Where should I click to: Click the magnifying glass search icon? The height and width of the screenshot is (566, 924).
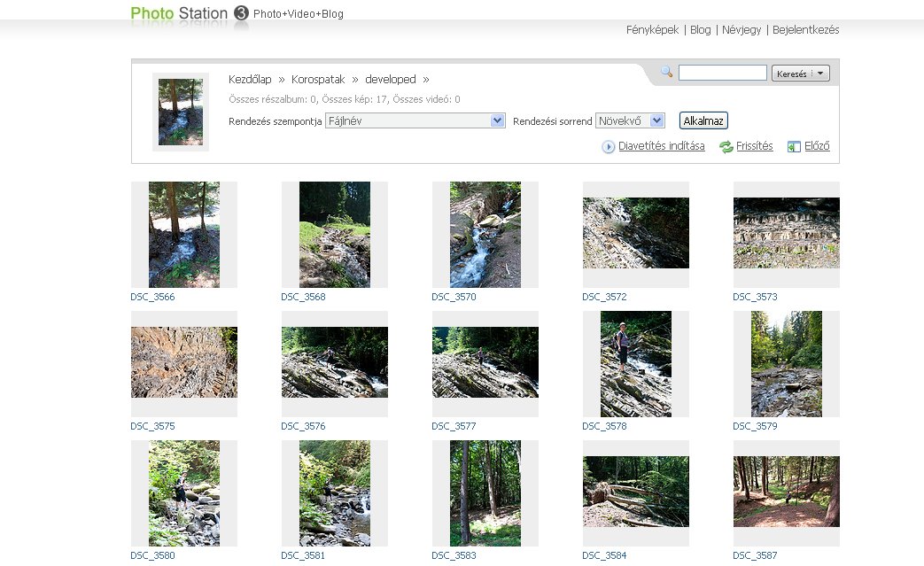pyautogui.click(x=667, y=72)
